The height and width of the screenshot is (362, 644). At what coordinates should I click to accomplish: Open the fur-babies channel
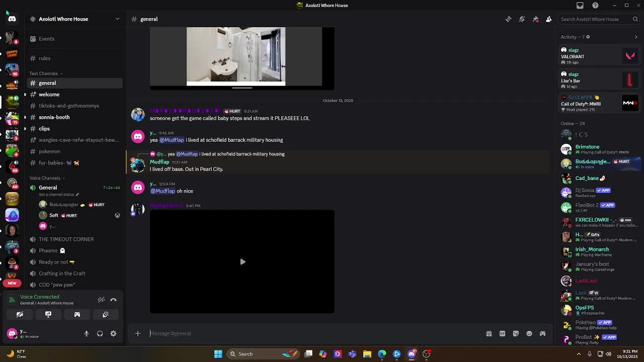point(75,163)
